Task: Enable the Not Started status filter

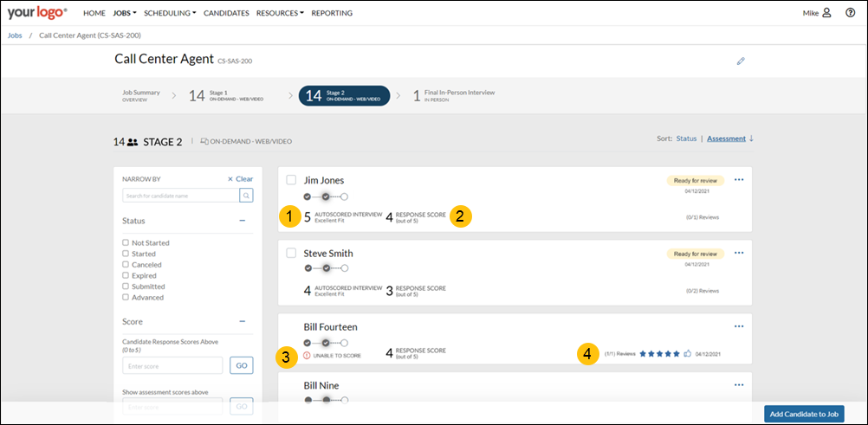Action: click(x=126, y=243)
